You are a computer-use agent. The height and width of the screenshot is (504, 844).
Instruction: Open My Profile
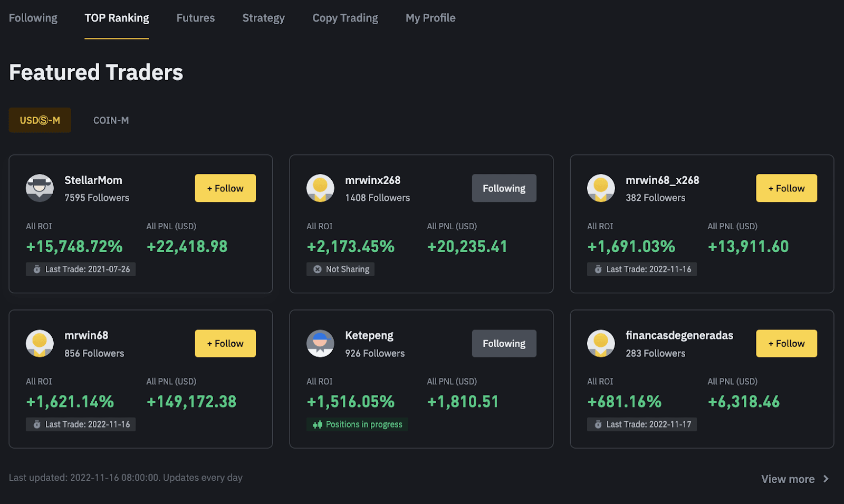pyautogui.click(x=430, y=17)
